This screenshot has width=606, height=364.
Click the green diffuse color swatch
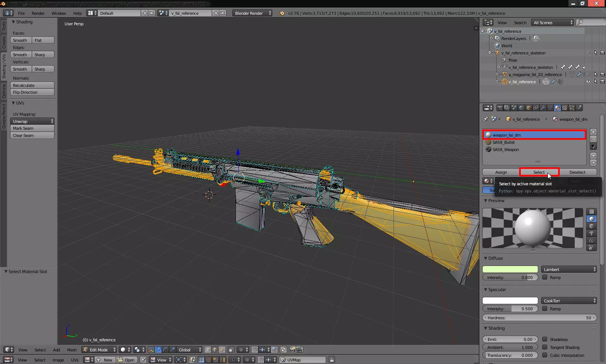(510, 270)
